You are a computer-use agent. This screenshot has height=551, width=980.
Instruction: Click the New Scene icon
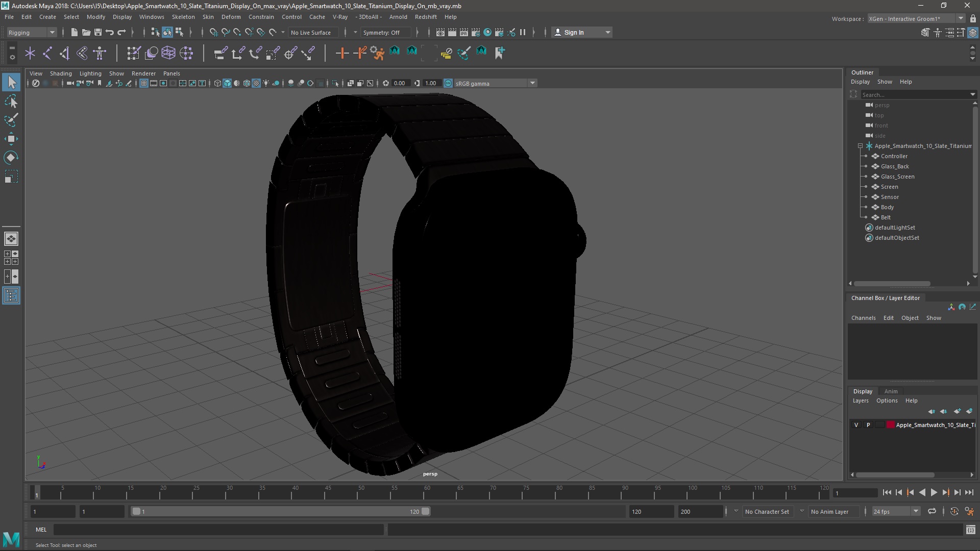click(x=74, y=32)
